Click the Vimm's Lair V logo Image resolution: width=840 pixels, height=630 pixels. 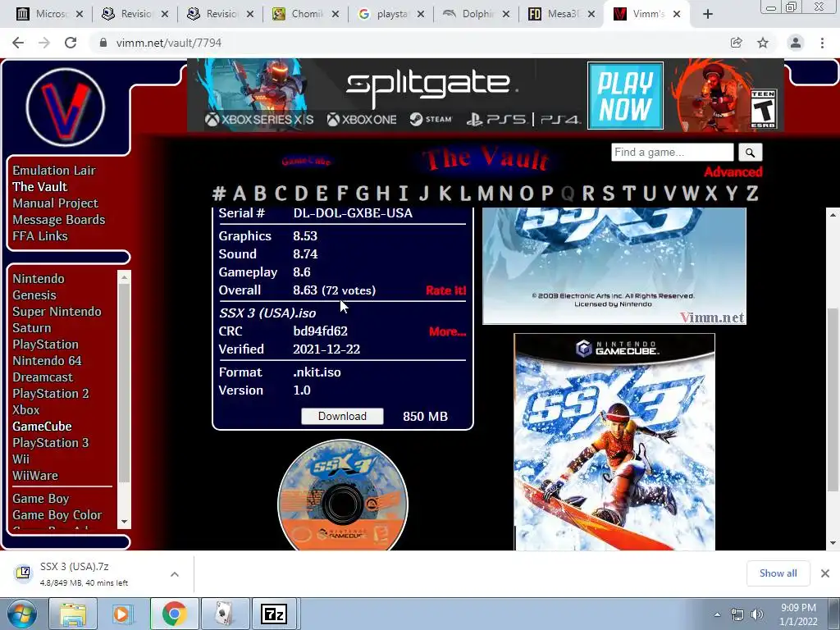66,107
